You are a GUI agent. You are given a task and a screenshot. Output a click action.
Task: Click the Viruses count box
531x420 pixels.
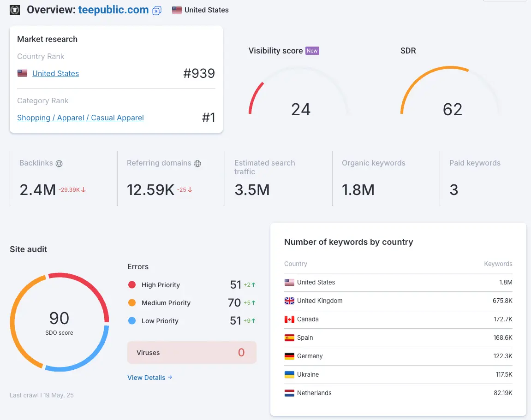(x=191, y=353)
